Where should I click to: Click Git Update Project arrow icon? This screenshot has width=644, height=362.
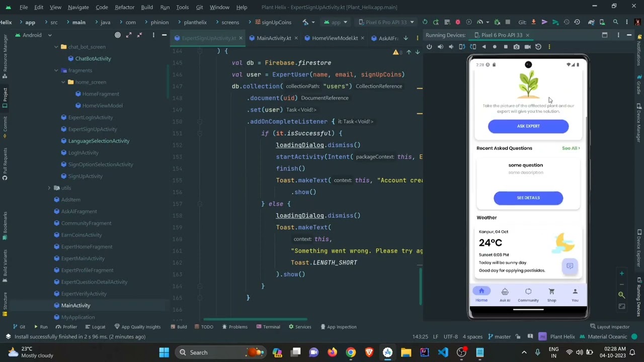coord(533,22)
